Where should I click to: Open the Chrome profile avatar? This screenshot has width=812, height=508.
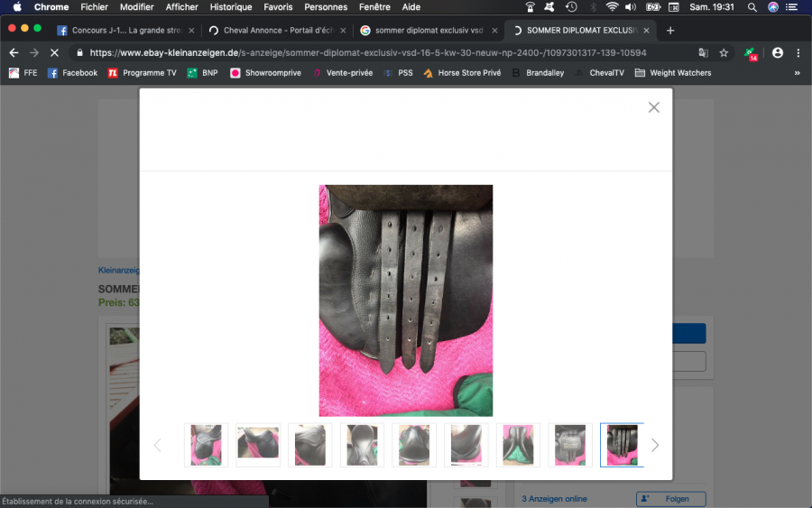(778, 53)
